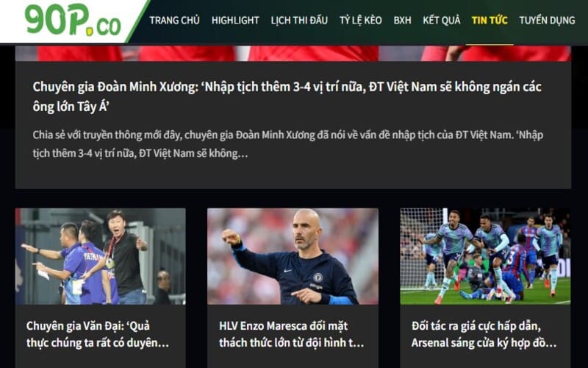Open HLV Enzo Maresca article title
This screenshot has width=588, height=368.
291,334
